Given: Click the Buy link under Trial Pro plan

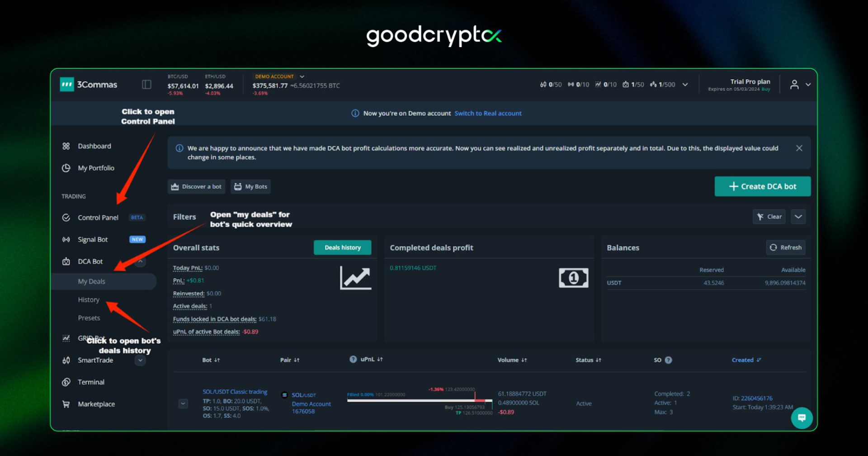Looking at the screenshot, I should tap(766, 89).
